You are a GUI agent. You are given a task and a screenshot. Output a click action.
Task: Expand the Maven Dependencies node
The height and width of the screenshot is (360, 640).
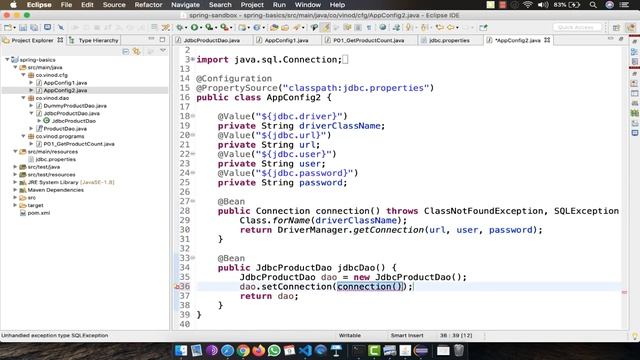pyautogui.click(x=15, y=190)
